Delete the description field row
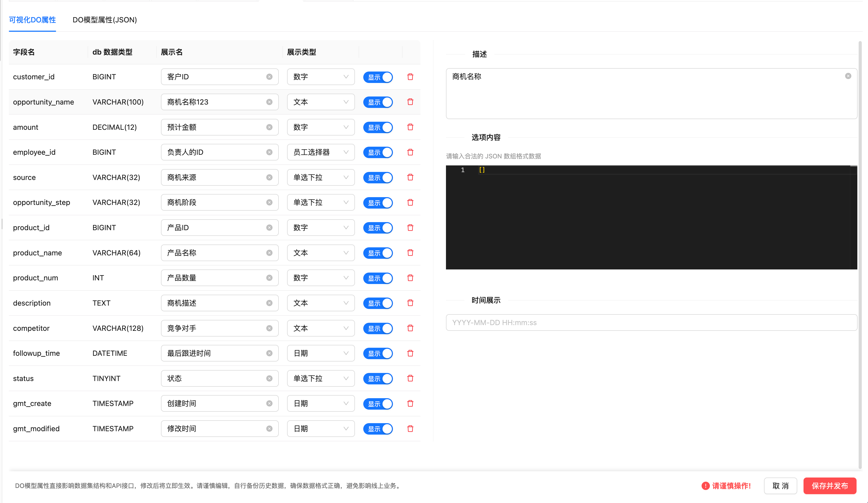 coord(410,303)
